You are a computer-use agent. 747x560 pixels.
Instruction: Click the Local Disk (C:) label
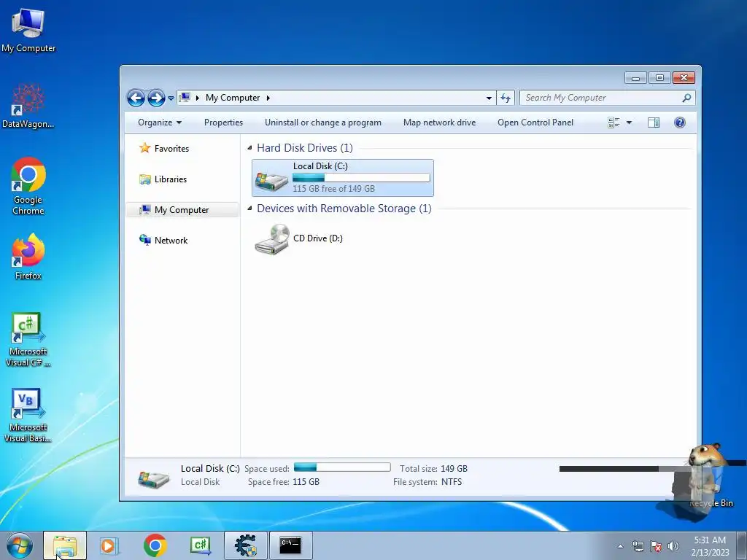tap(320, 166)
